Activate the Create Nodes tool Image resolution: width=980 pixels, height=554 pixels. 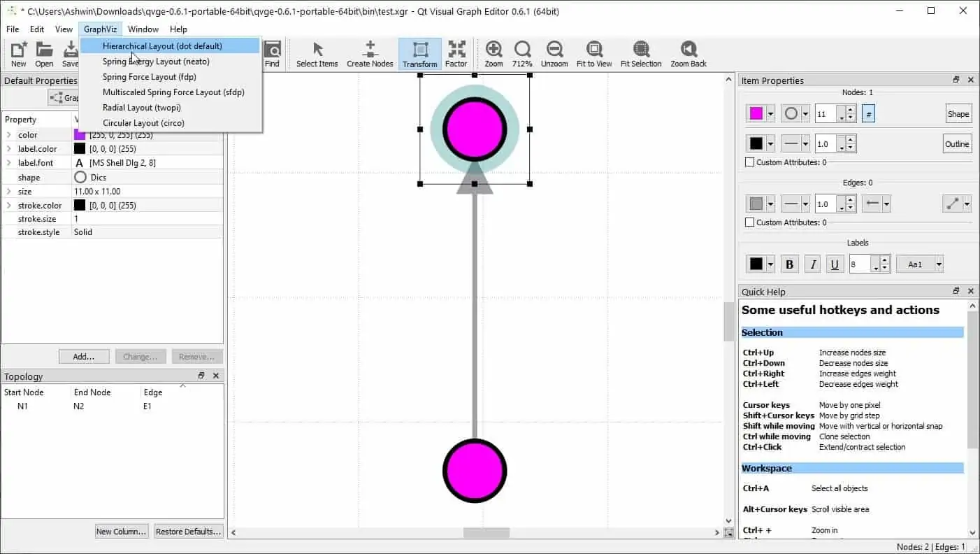370,55
